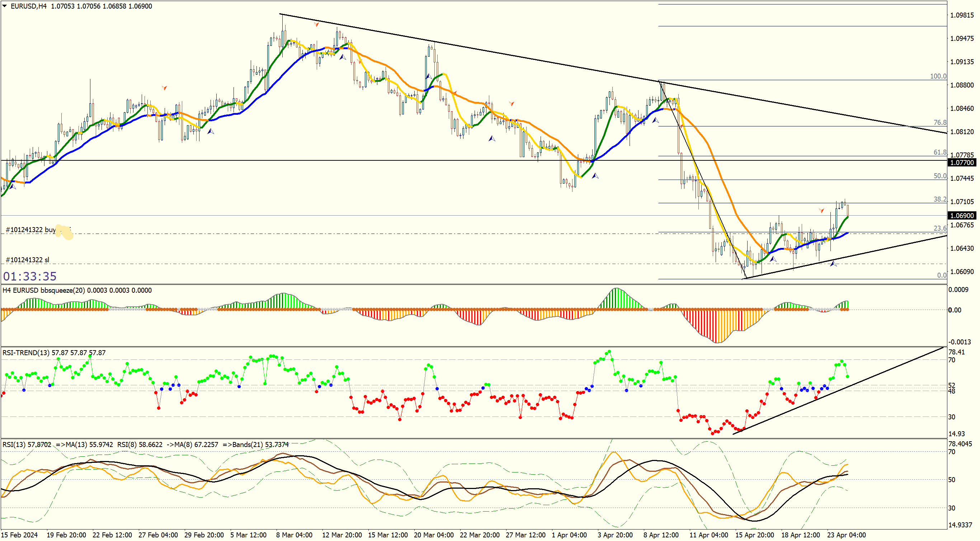
Task: Click the red arrow near 27 Mar candles
Action: pos(512,103)
